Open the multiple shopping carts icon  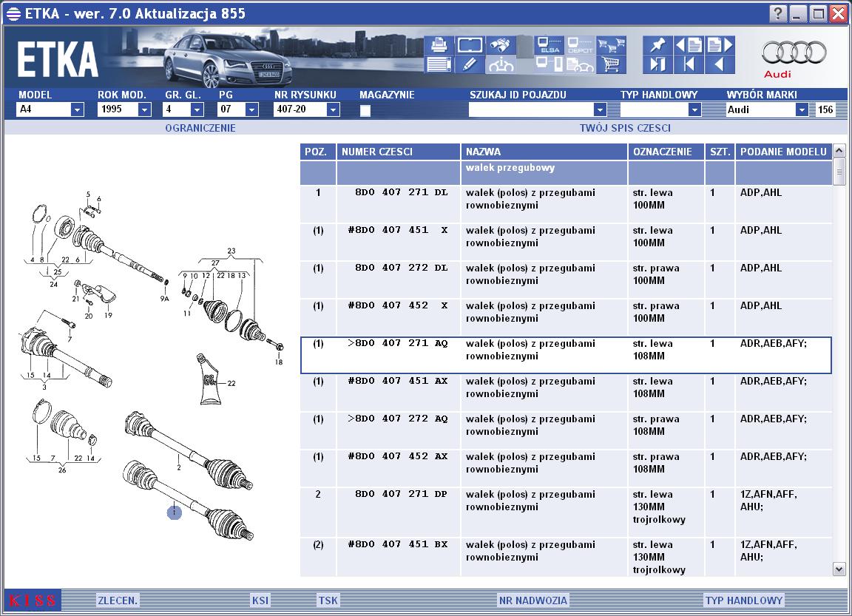[x=612, y=45]
